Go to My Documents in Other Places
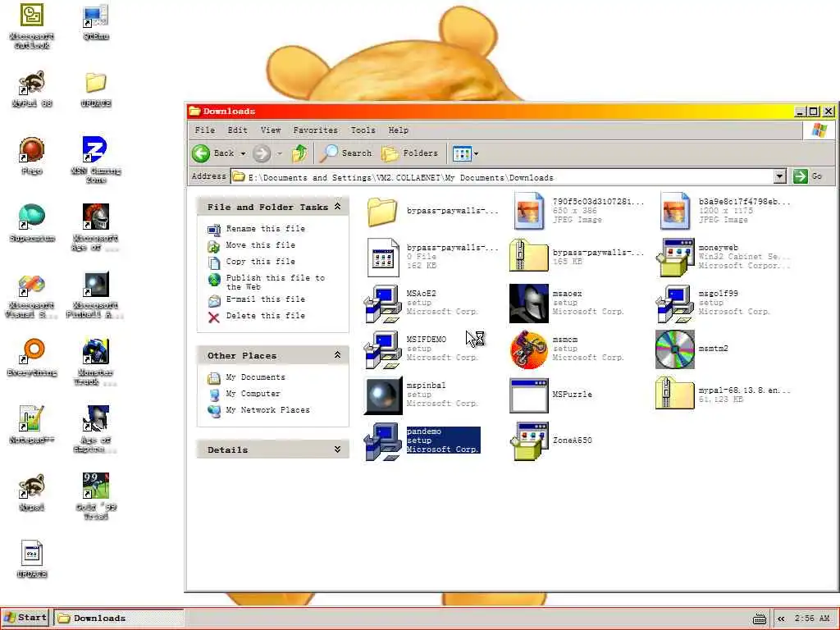Screen dimensions: 840x630 [x=255, y=377]
